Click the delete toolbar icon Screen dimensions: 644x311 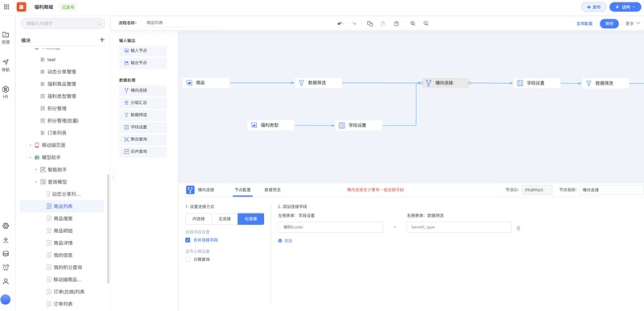coord(396,23)
